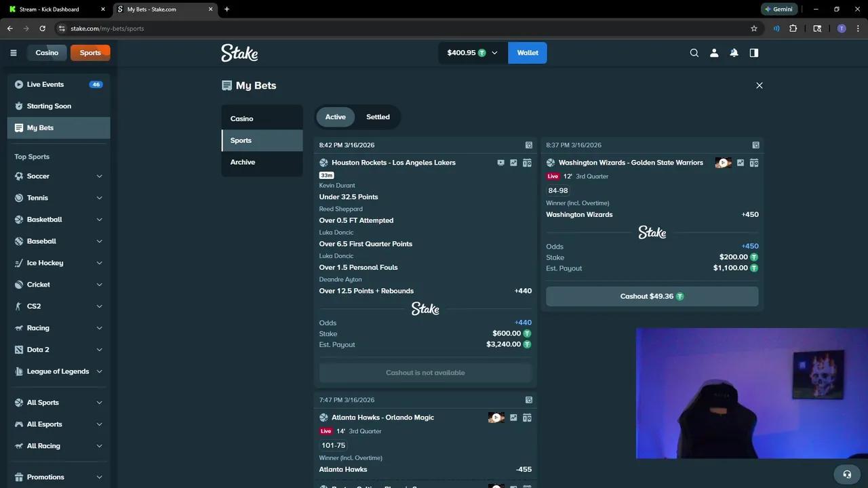Open scoreboard icon for Hawks - Magic
This screenshot has width=868, height=488.
(x=527, y=418)
